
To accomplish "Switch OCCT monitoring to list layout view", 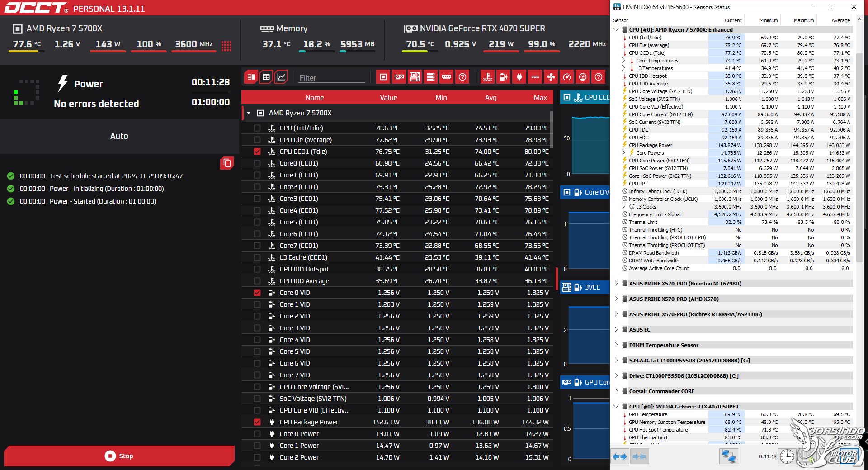I will pyautogui.click(x=251, y=77).
